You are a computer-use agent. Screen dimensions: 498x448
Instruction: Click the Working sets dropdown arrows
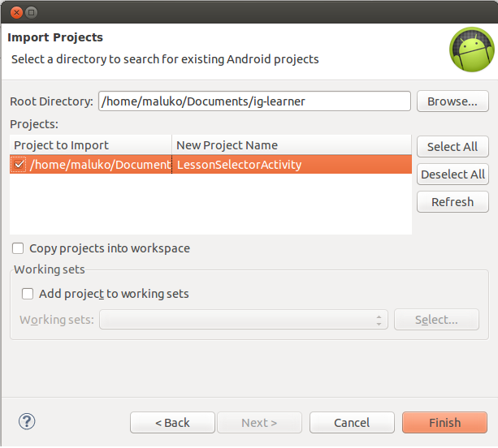point(379,320)
